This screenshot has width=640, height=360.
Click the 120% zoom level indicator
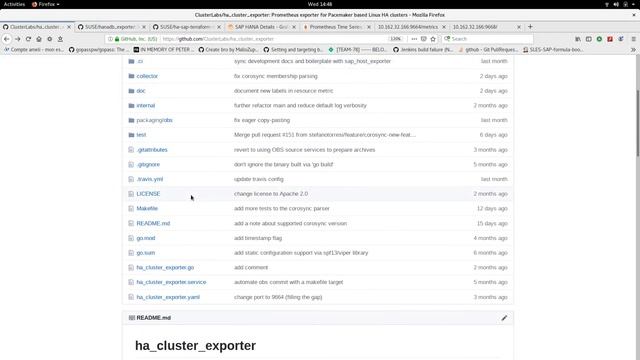[x=396, y=39]
